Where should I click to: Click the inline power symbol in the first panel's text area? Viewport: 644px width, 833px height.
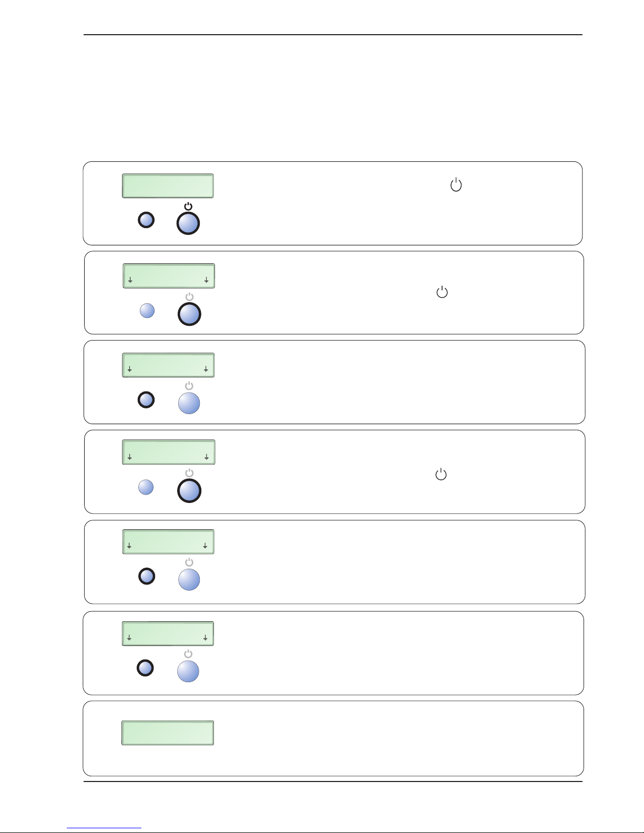coord(456,185)
